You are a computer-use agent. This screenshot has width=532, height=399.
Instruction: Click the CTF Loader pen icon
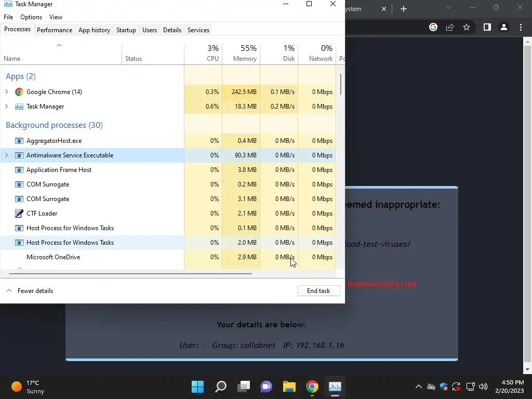coord(19,214)
